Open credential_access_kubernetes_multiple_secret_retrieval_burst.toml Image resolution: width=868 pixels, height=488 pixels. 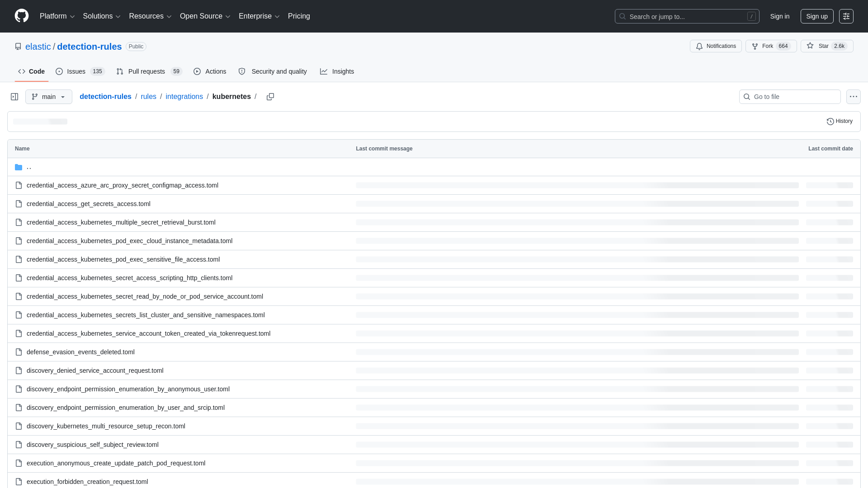pos(121,222)
